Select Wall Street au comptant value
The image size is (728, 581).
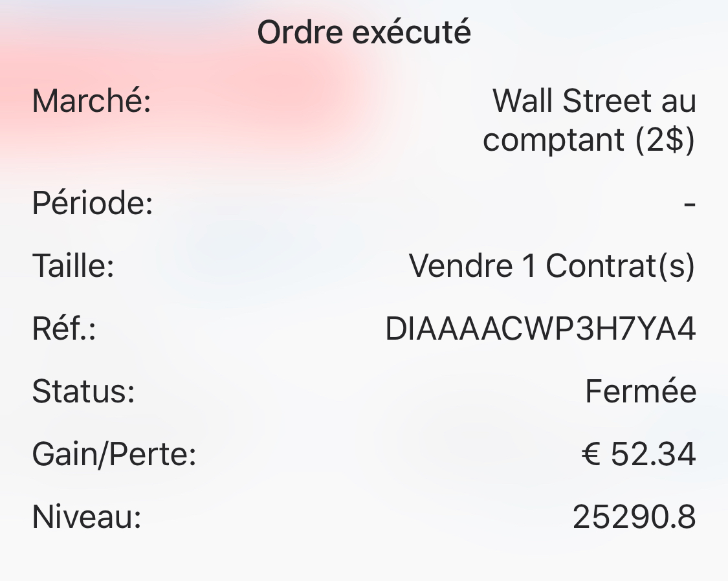[x=589, y=120]
